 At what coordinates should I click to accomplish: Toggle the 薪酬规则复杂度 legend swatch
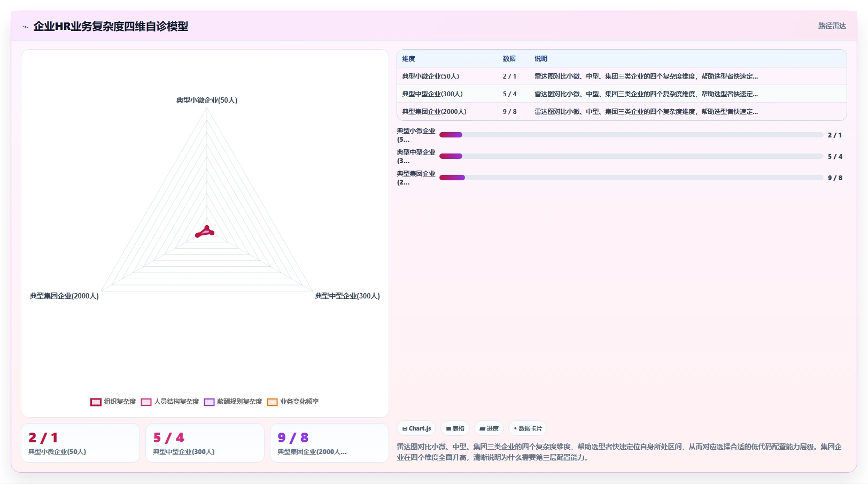coord(209,402)
